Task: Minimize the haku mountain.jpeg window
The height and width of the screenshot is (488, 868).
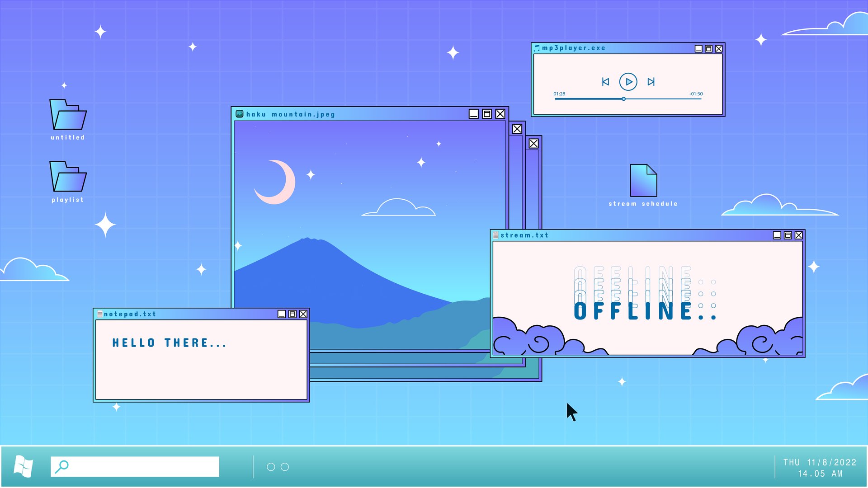Action: point(473,114)
